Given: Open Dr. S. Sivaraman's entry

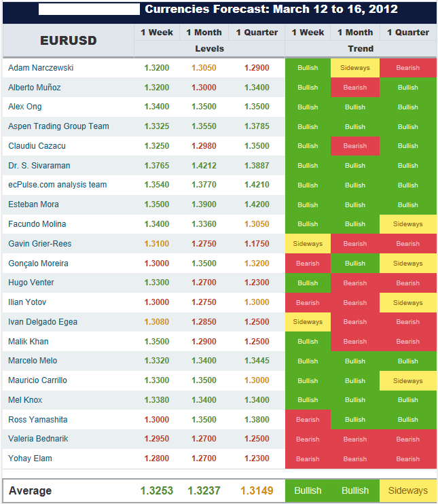Looking at the screenshot, I should click(x=39, y=166).
